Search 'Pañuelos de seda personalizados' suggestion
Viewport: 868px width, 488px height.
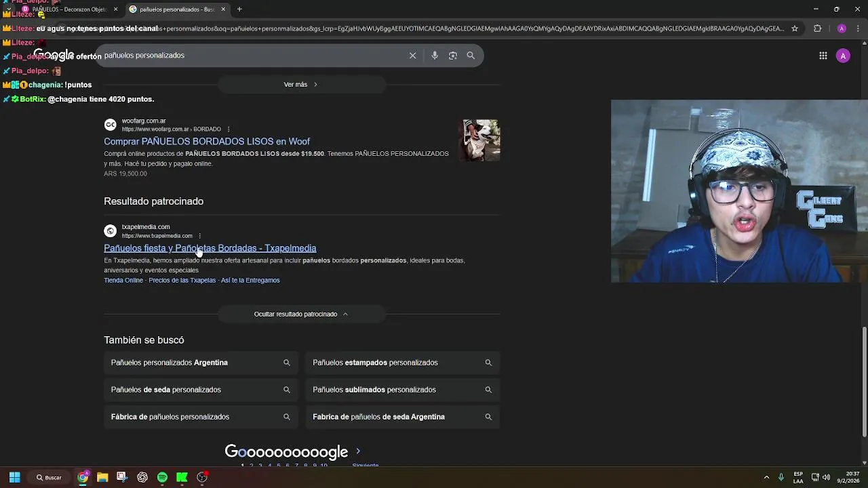201,390
